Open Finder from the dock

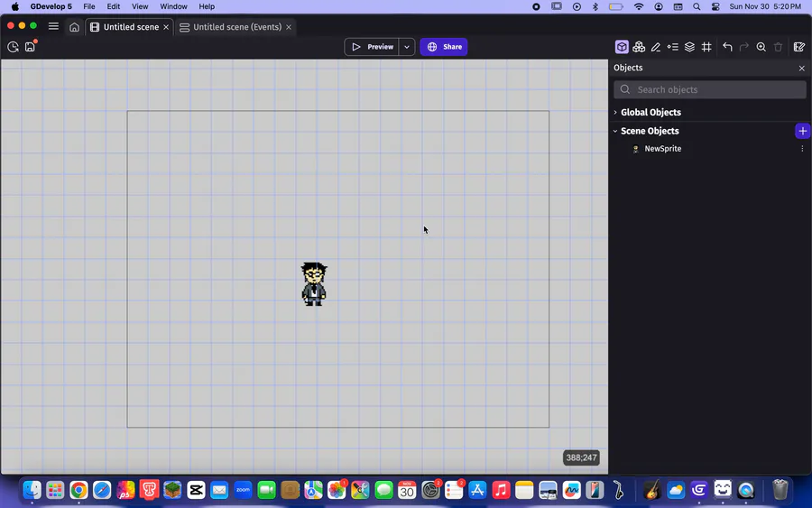(32, 490)
